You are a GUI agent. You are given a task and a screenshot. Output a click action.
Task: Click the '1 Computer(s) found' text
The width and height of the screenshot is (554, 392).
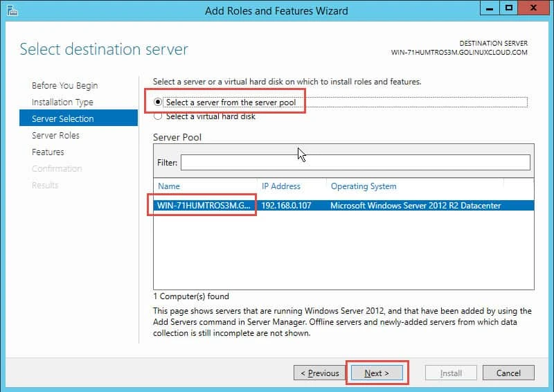191,296
